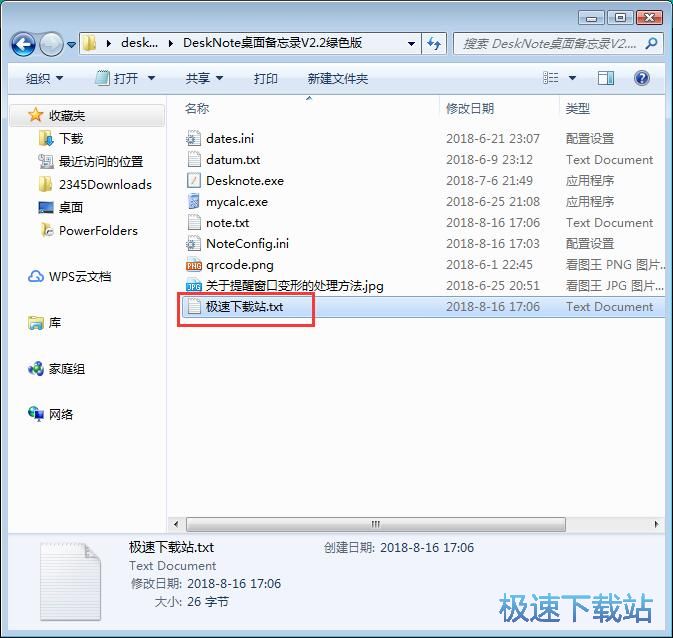Screen dimensions: 673x638
Task: Open help with the question mark icon
Action: 642,78
